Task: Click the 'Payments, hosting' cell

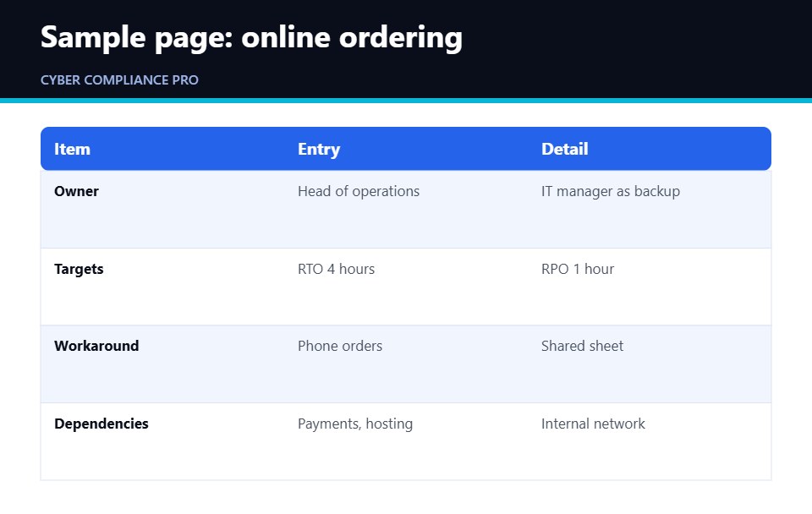Action: coord(355,424)
